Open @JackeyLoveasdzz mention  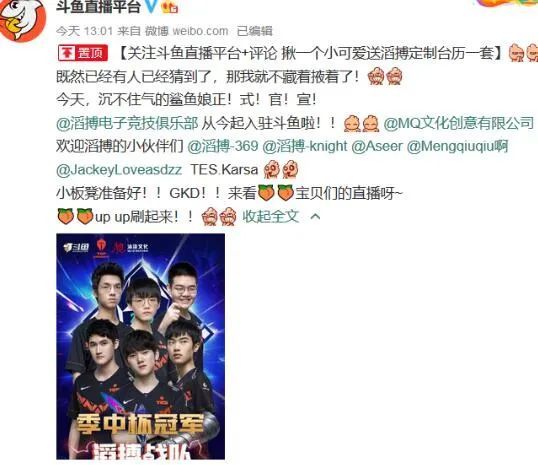tap(119, 170)
